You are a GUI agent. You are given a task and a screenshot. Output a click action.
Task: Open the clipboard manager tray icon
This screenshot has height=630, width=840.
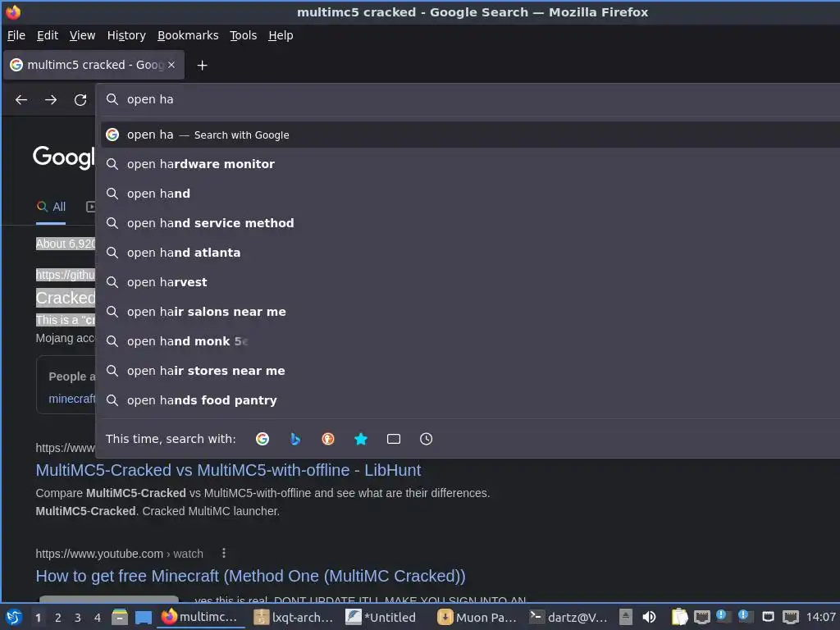pos(679,617)
